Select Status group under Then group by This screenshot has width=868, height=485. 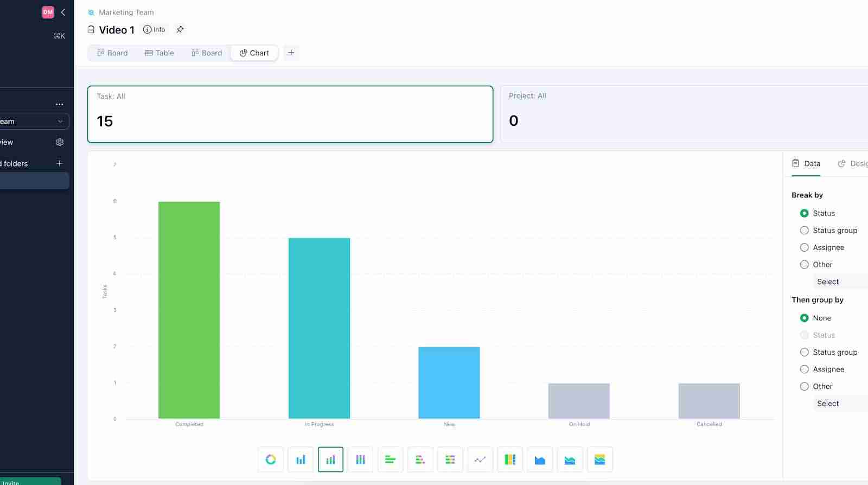[804, 352]
